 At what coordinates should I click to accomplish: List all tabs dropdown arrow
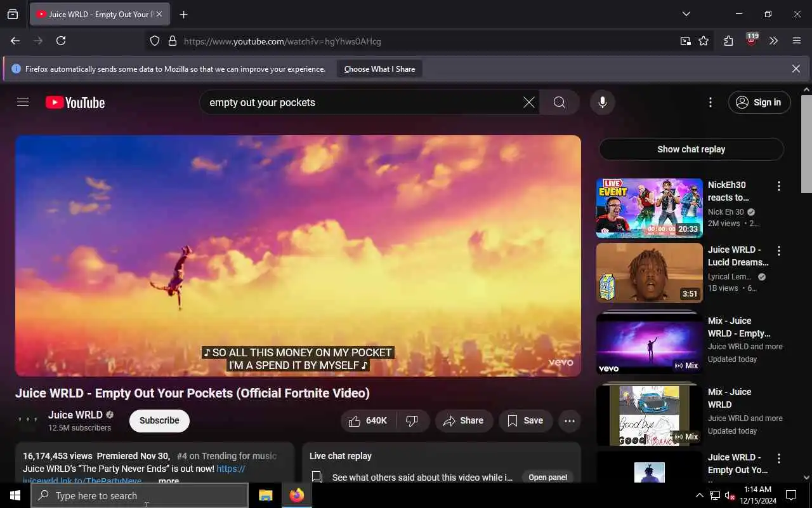686,14
